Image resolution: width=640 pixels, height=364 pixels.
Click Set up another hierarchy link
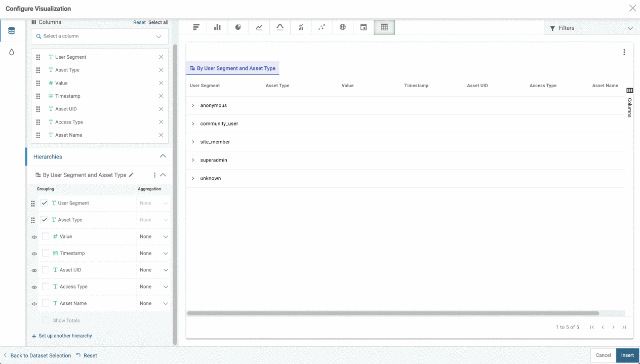(x=63, y=336)
